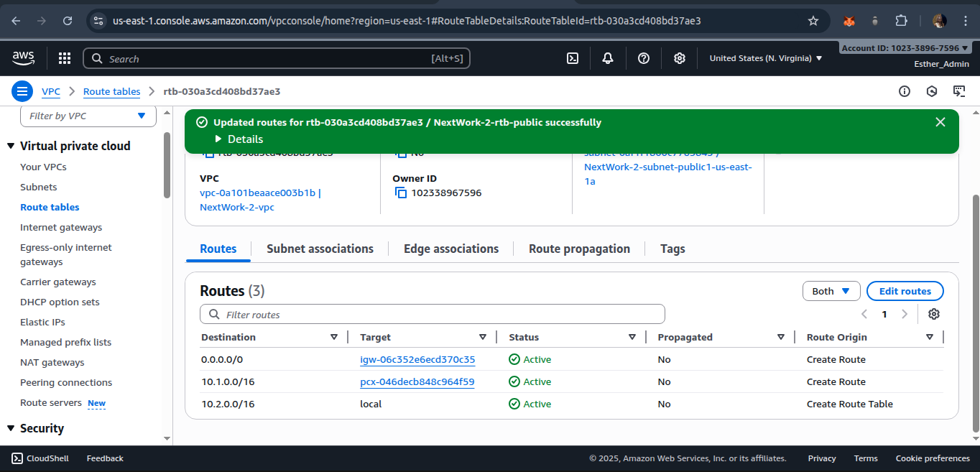This screenshot has height=472, width=980.
Task: Open the browser extensions puzzle icon
Action: point(902,21)
